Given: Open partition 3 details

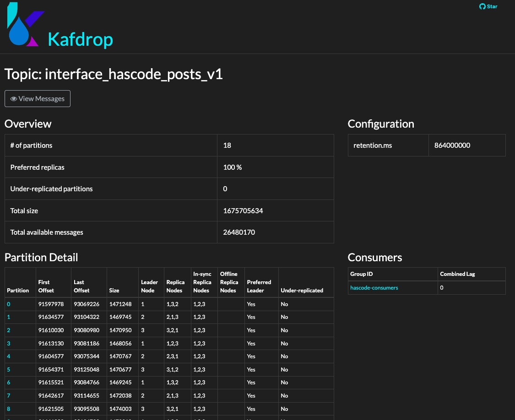Looking at the screenshot, I should click(x=8, y=343).
